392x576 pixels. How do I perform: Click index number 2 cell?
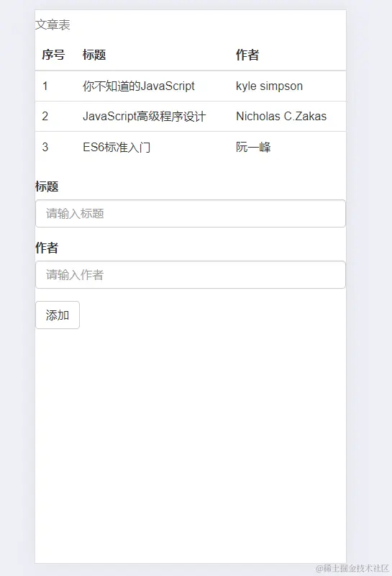click(x=45, y=117)
